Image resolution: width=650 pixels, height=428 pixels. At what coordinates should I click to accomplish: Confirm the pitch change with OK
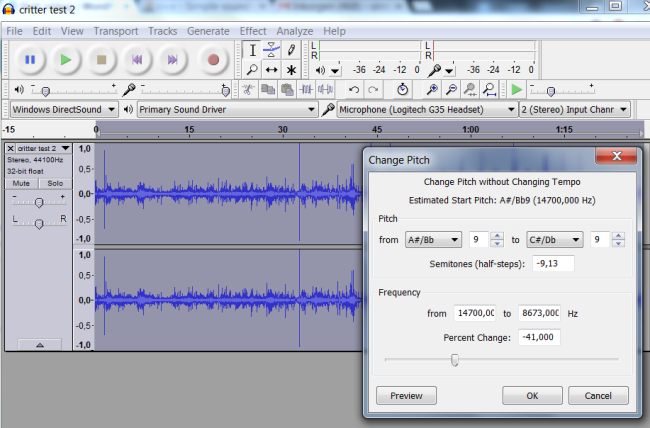[531, 395]
